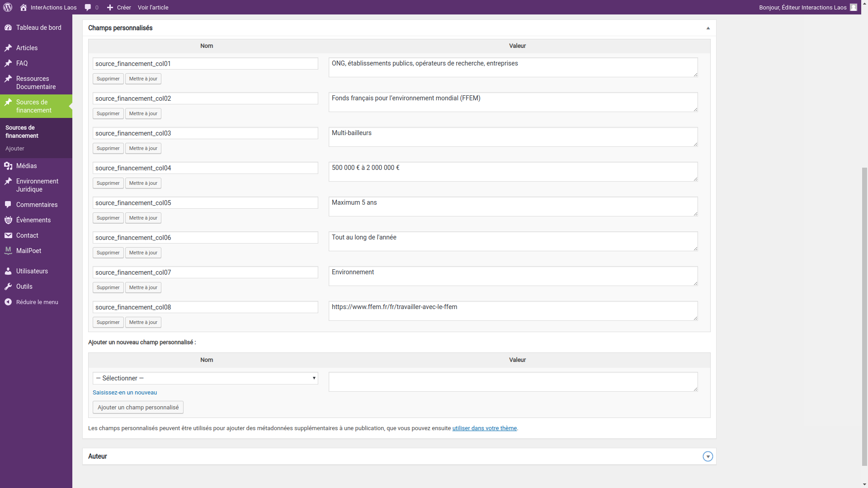Open Outils wrench menu item
This screenshot has height=488, width=868.
pos(24,286)
